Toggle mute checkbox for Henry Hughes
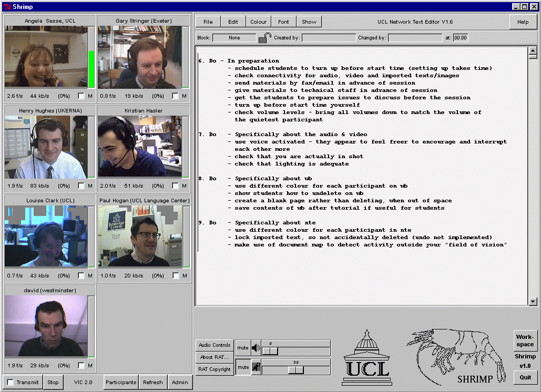 81,186
